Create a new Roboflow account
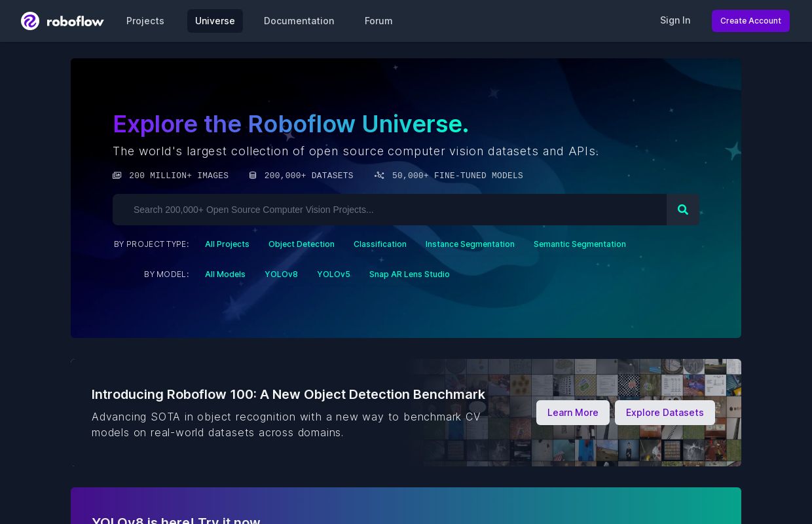The image size is (812, 524). (x=750, y=21)
